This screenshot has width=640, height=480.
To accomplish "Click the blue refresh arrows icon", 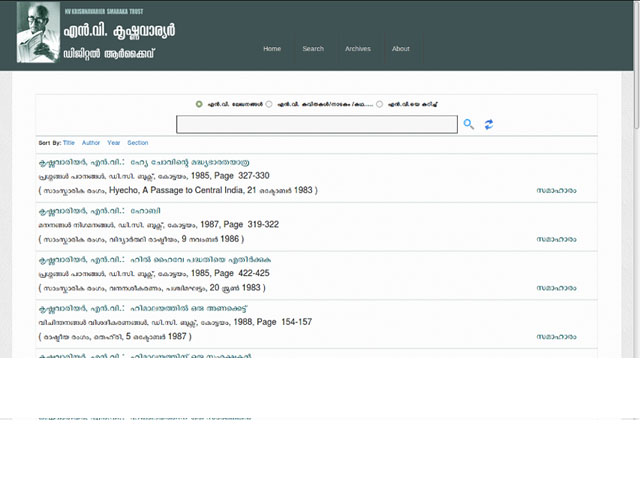I will pos(489,124).
